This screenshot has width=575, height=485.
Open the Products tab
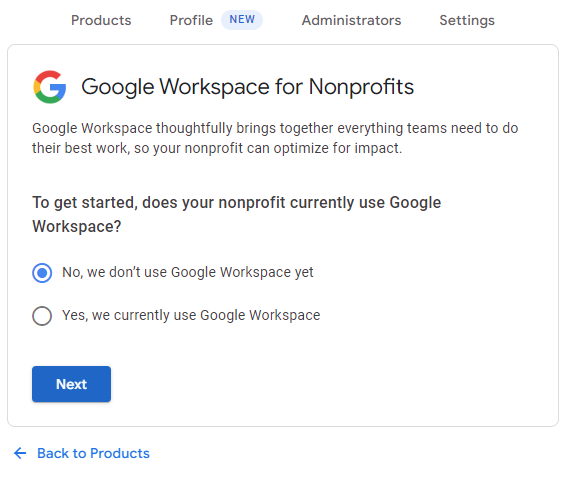pos(101,20)
